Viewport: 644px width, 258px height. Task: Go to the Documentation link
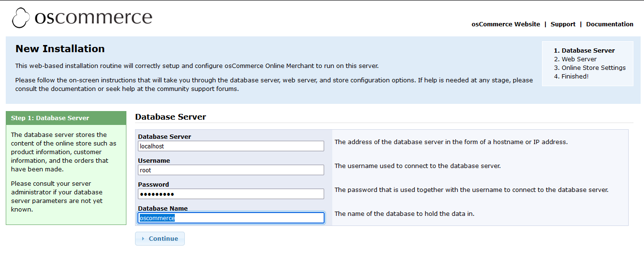click(x=610, y=24)
